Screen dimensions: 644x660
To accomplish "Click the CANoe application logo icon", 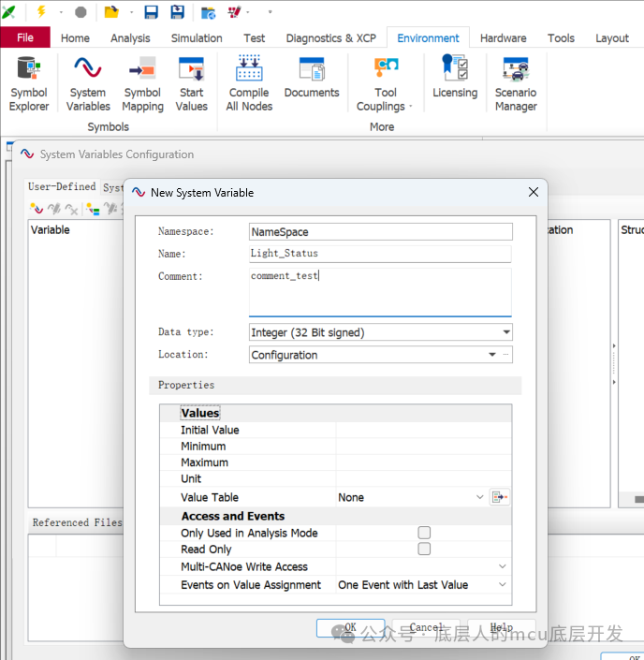I will [8, 12].
